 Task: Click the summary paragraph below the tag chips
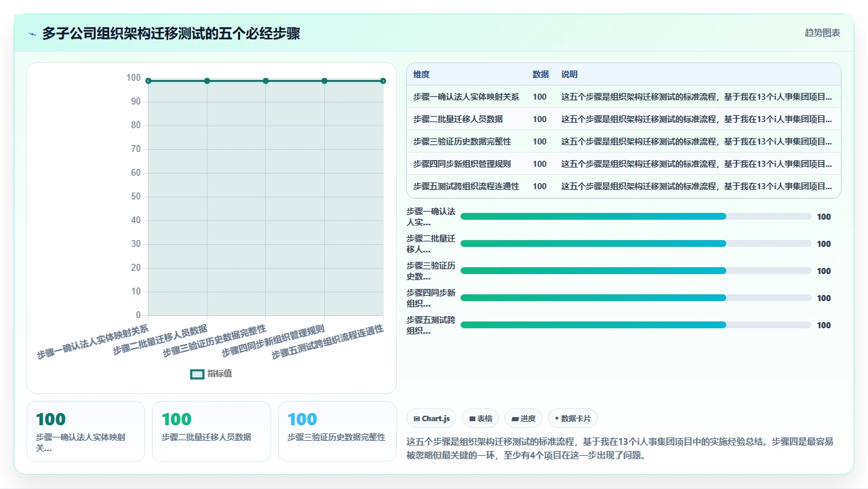620,448
